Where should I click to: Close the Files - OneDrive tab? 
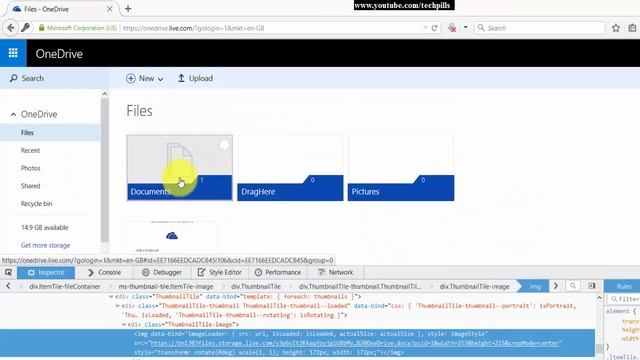109,9
